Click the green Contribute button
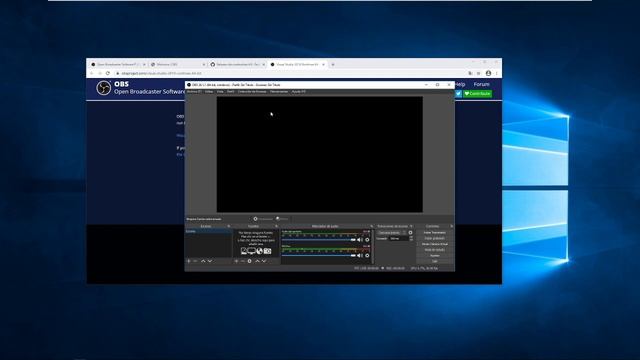The width and height of the screenshot is (640, 360). (x=477, y=93)
